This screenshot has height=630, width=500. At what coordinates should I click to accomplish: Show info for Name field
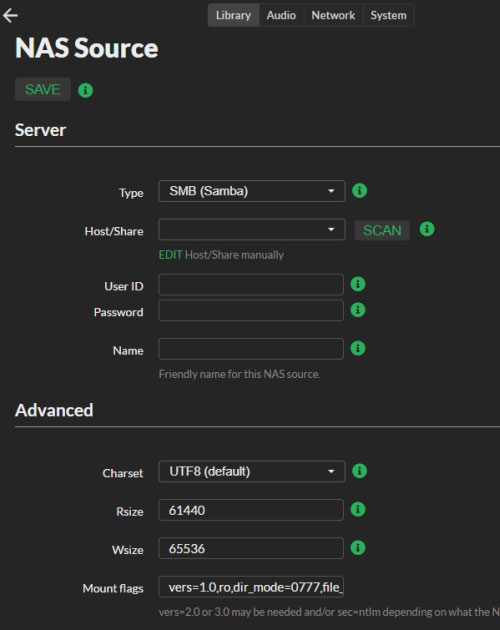pyautogui.click(x=358, y=348)
